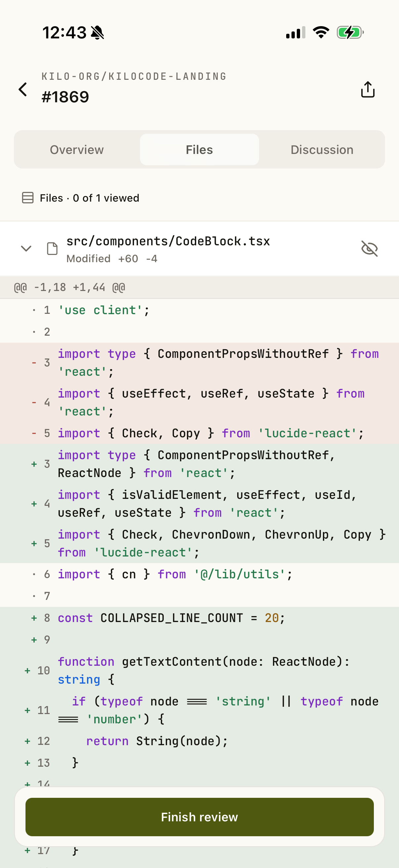Open the Discussion tab
Screen dimensions: 399x868
pyautogui.click(x=322, y=150)
